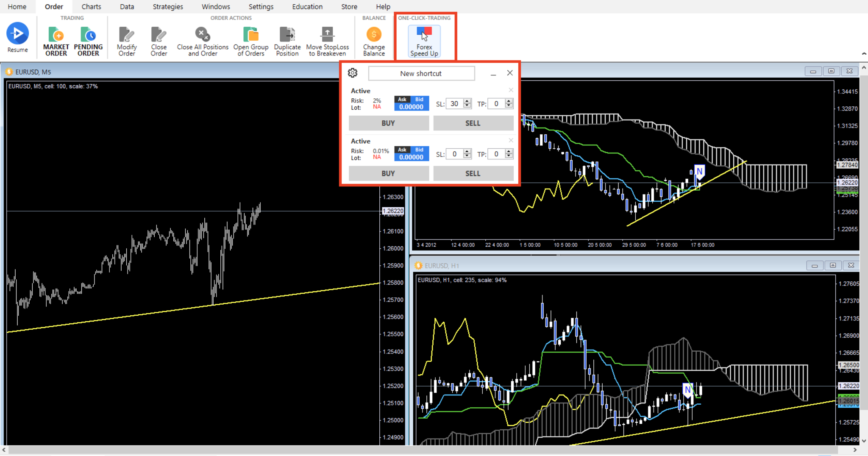Close All Positions and Order

pos(202,40)
